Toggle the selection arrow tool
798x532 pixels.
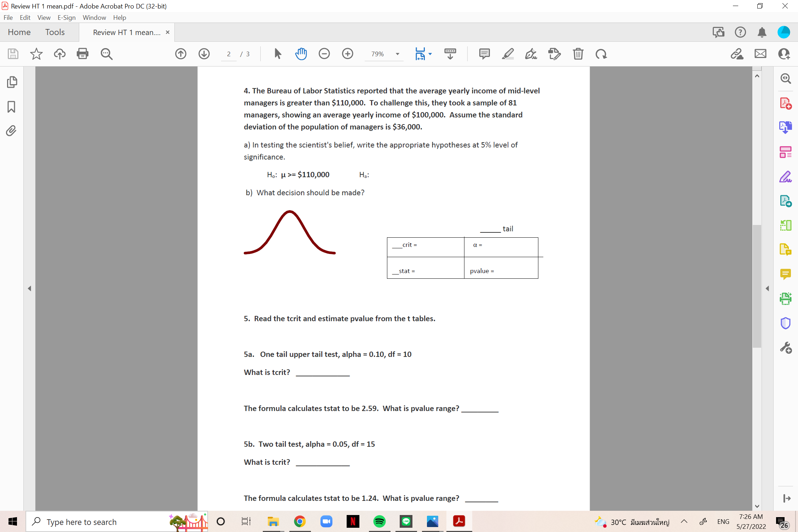[x=278, y=54]
